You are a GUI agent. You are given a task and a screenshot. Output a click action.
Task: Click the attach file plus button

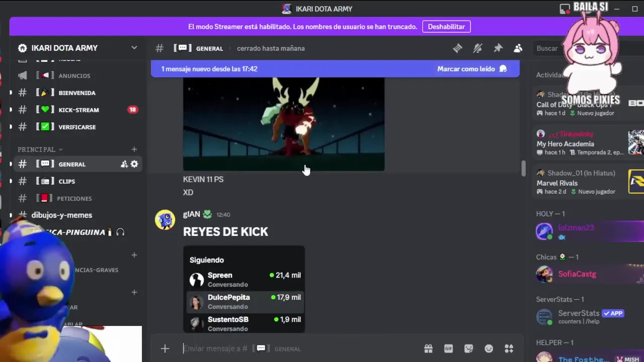pyautogui.click(x=165, y=348)
